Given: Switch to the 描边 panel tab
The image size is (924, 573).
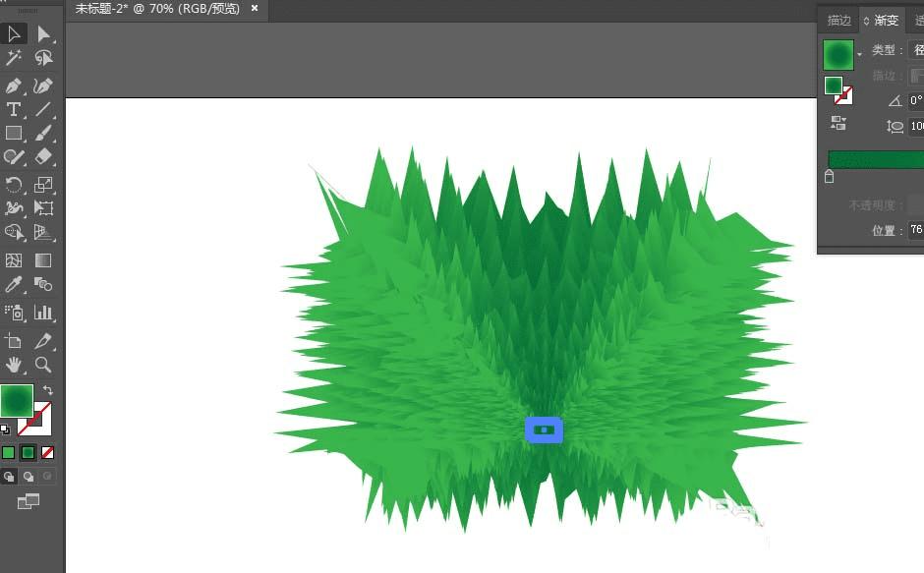Looking at the screenshot, I should click(839, 21).
